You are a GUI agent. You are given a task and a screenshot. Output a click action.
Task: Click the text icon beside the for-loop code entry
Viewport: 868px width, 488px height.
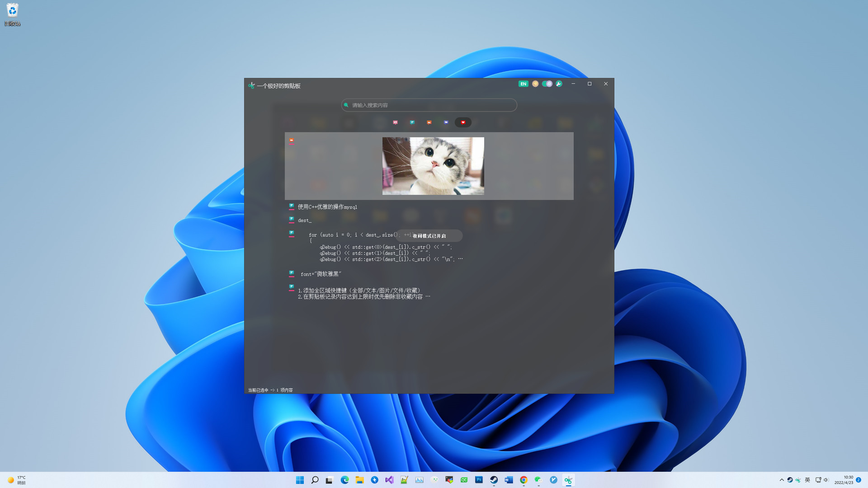[292, 233]
